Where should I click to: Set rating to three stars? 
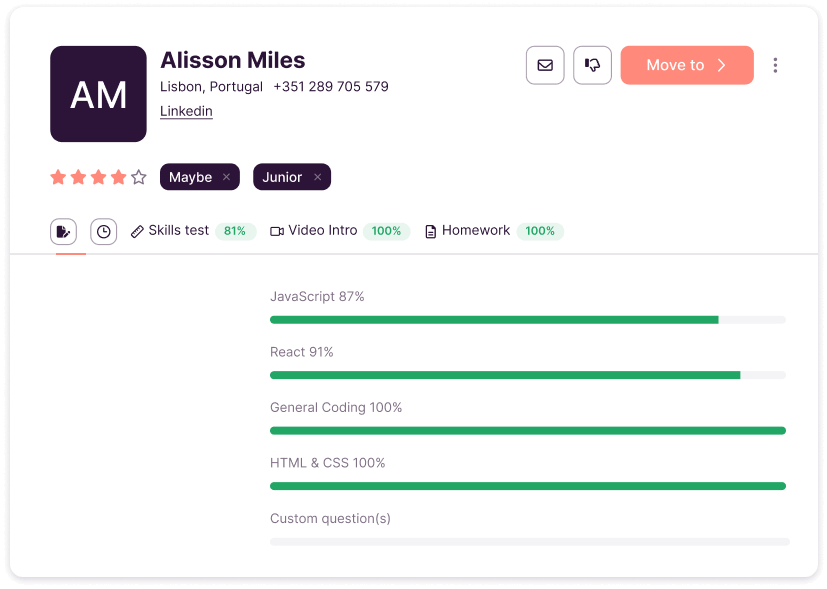click(x=98, y=177)
